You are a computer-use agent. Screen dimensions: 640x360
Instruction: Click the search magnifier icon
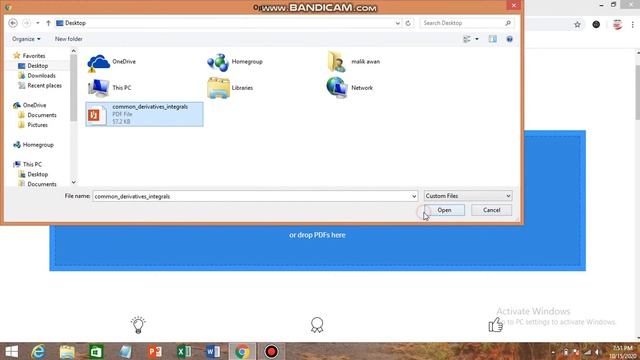point(508,23)
